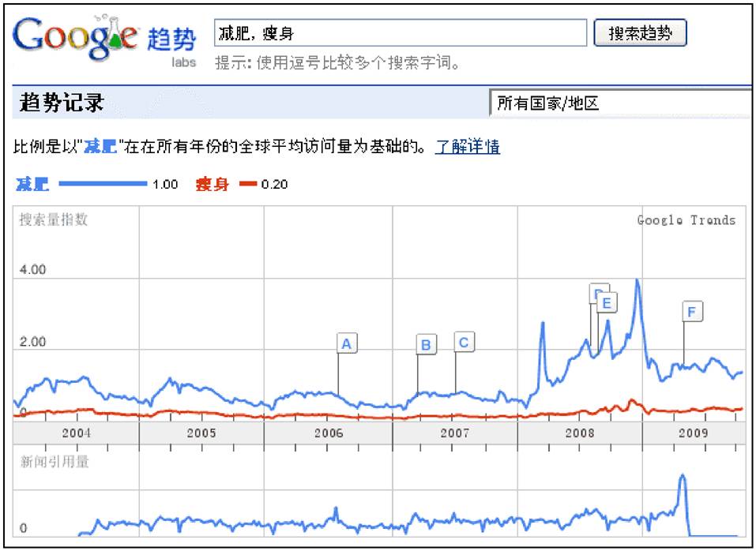
Task: Click the 瘦身 legend term label
Action: pos(213,185)
